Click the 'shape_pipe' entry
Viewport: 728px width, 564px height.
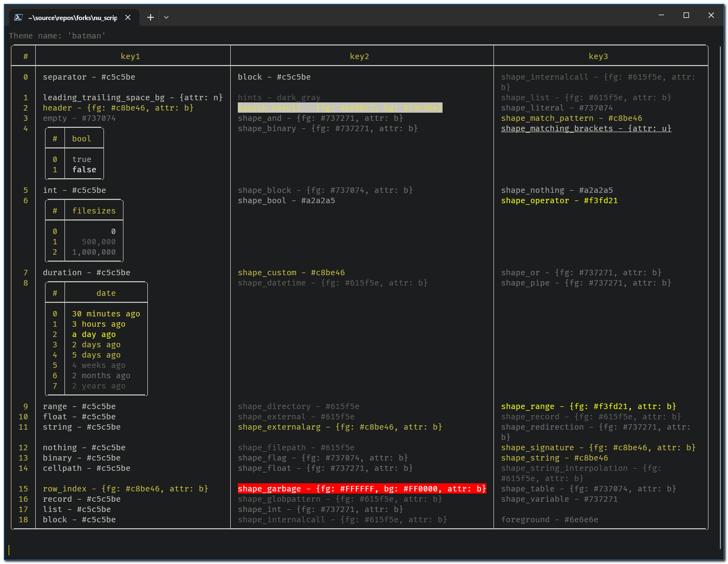[x=586, y=283]
